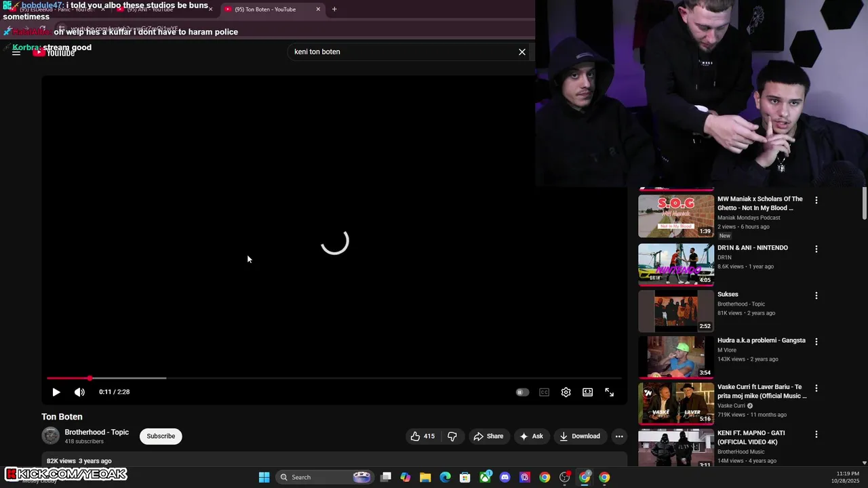Go to YouTube home via logo
Screen dimensions: 868x488
tap(54, 53)
